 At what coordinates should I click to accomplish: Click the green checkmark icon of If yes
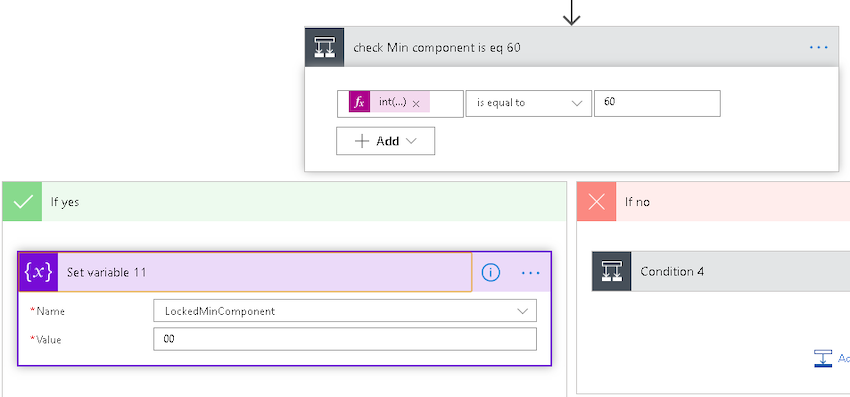(22, 202)
